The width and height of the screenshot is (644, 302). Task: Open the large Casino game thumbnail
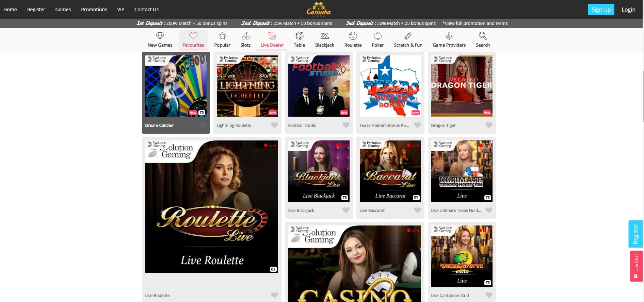pos(355,264)
